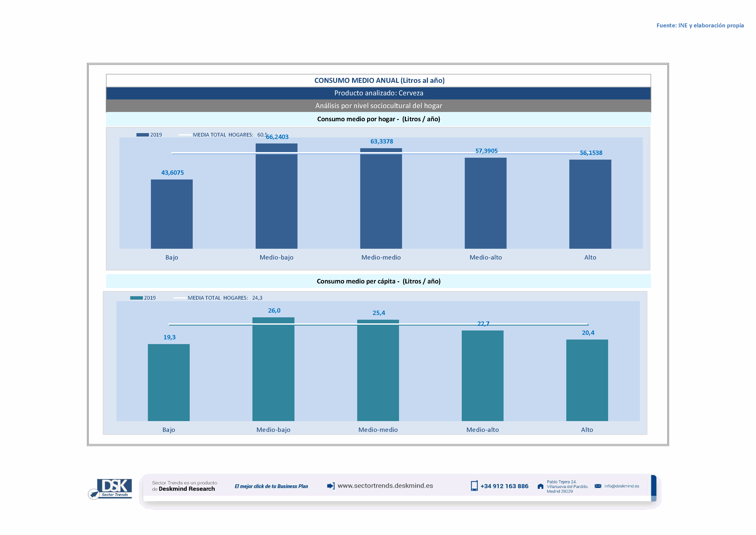Click the 'Deskmind Research' footer text
756x535 pixels.
click(187, 489)
